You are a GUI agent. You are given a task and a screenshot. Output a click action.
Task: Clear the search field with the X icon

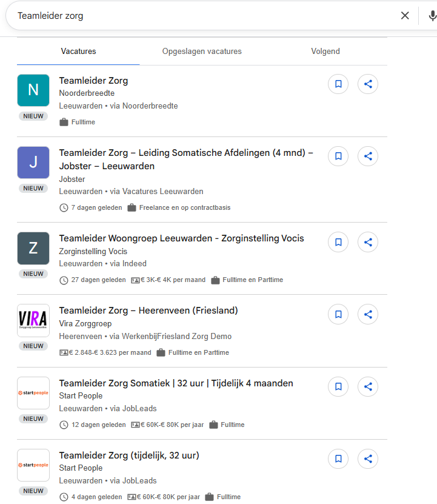point(405,16)
